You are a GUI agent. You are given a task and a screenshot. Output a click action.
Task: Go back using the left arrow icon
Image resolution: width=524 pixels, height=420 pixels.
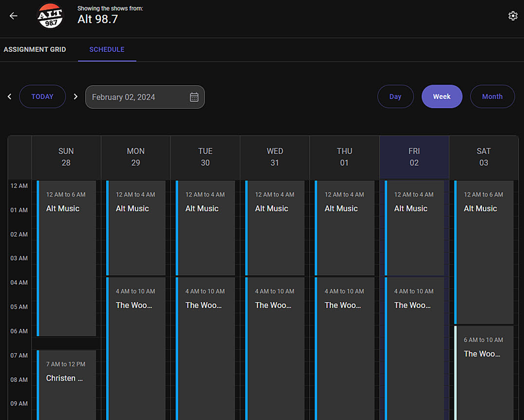pyautogui.click(x=13, y=16)
